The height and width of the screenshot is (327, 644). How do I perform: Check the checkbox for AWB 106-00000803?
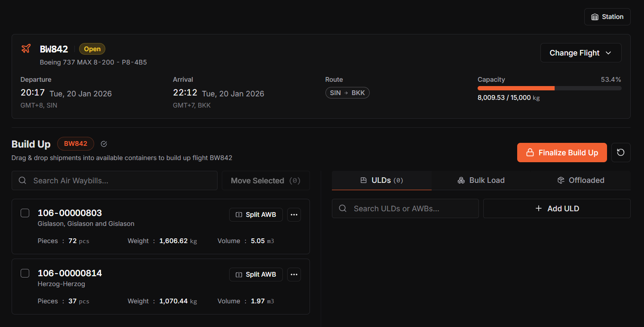[25, 213]
